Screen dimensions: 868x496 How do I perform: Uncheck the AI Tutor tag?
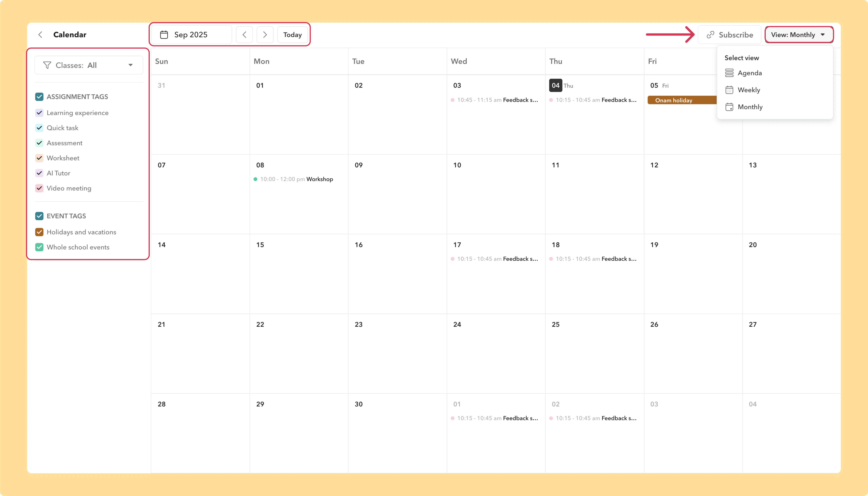click(39, 173)
